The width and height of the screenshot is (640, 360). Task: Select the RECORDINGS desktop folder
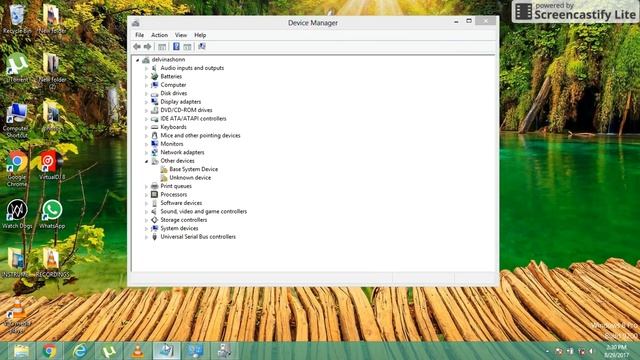(x=52, y=263)
